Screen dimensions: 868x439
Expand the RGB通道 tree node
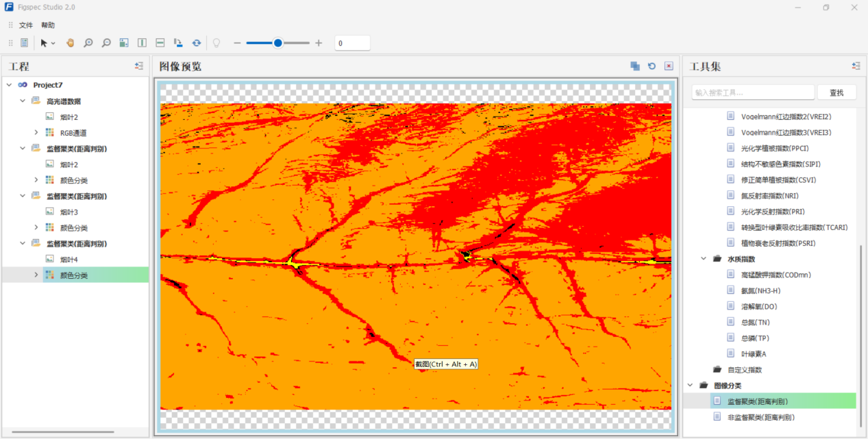[36, 133]
